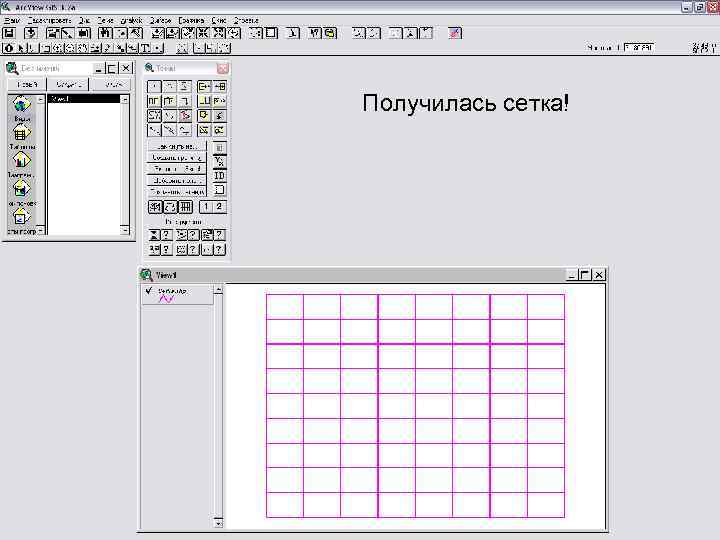Select View1 in the project list

tap(84, 99)
